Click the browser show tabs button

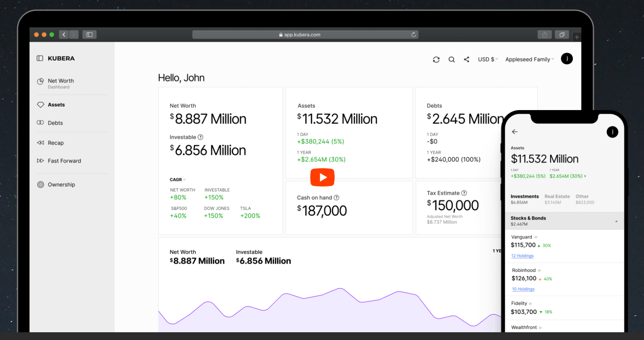[562, 35]
